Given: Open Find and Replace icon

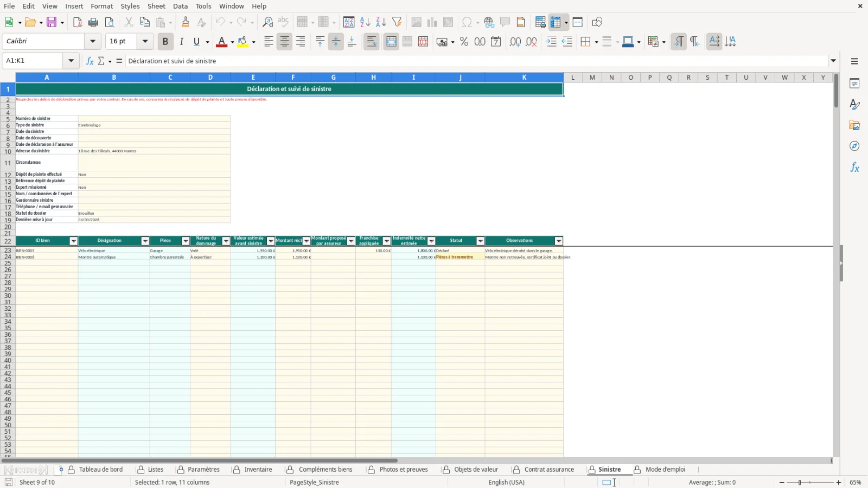Looking at the screenshot, I should (267, 22).
